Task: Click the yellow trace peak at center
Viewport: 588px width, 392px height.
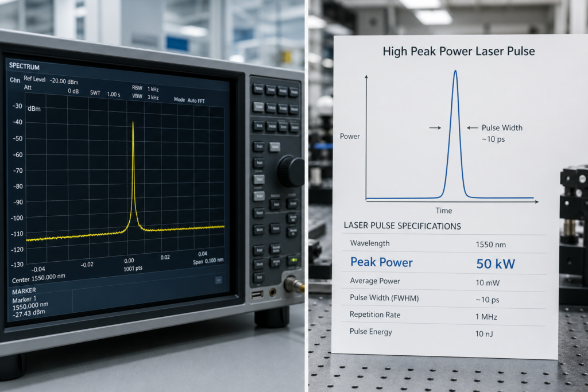Action: coord(133,123)
